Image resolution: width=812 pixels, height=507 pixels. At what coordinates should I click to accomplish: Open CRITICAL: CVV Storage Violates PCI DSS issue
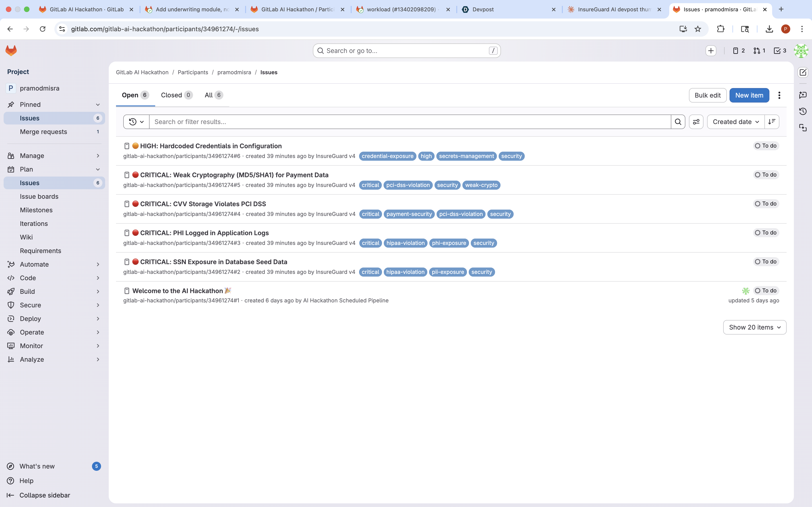(203, 204)
